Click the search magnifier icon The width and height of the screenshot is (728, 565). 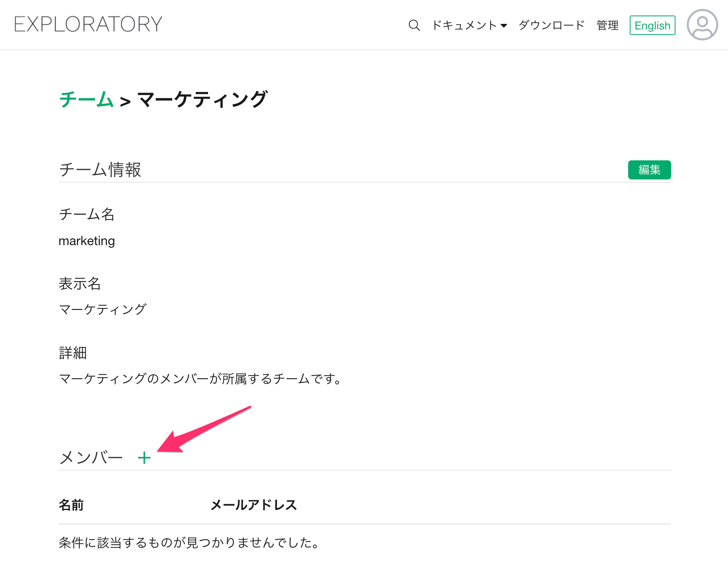tap(414, 25)
